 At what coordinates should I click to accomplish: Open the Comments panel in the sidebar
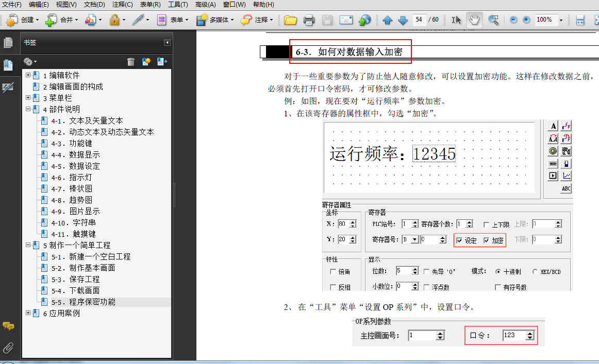click(x=8, y=326)
